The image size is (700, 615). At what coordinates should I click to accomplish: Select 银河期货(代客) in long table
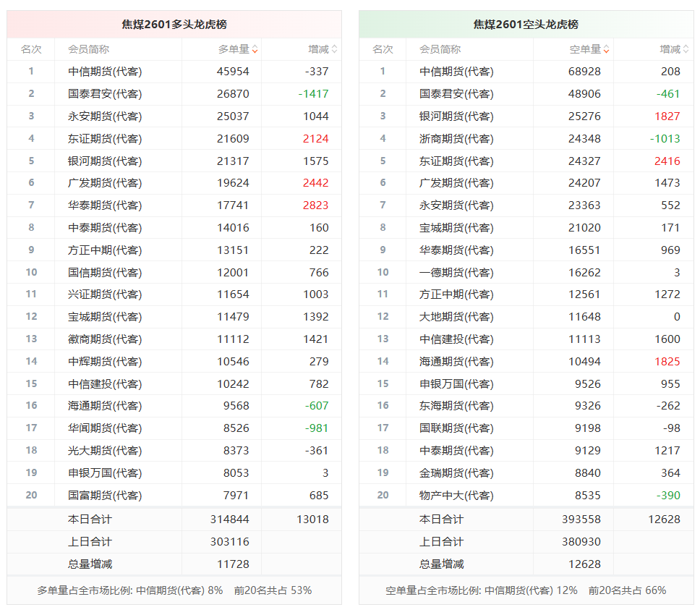105,161
